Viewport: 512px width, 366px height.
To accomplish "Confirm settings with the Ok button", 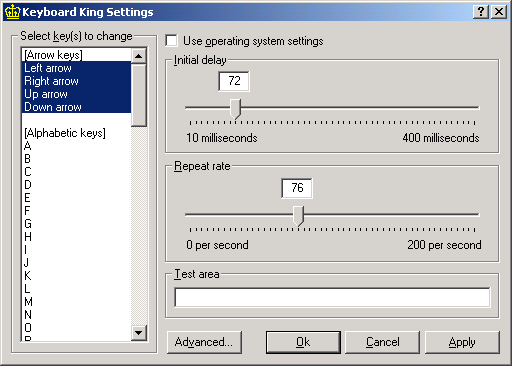I will (303, 342).
